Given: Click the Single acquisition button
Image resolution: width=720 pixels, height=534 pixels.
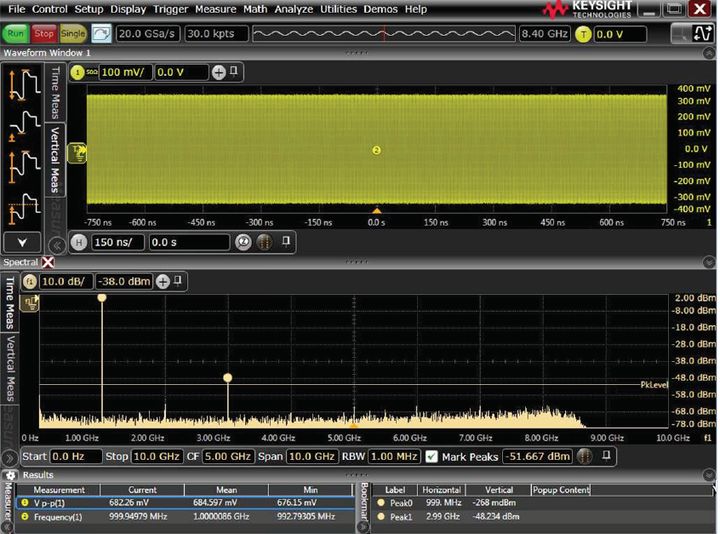Looking at the screenshot, I should click(73, 33).
